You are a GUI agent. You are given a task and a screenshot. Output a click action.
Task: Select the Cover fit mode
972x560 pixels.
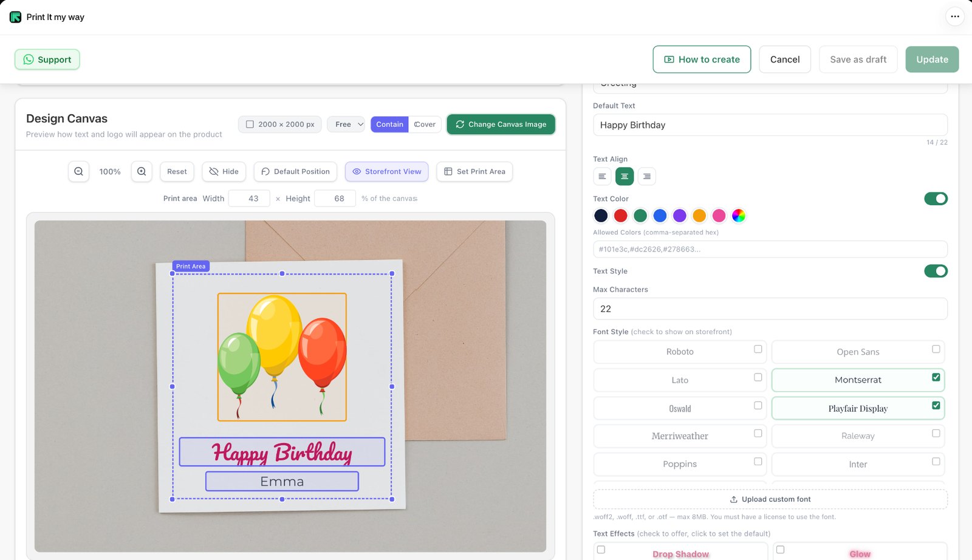425,125
